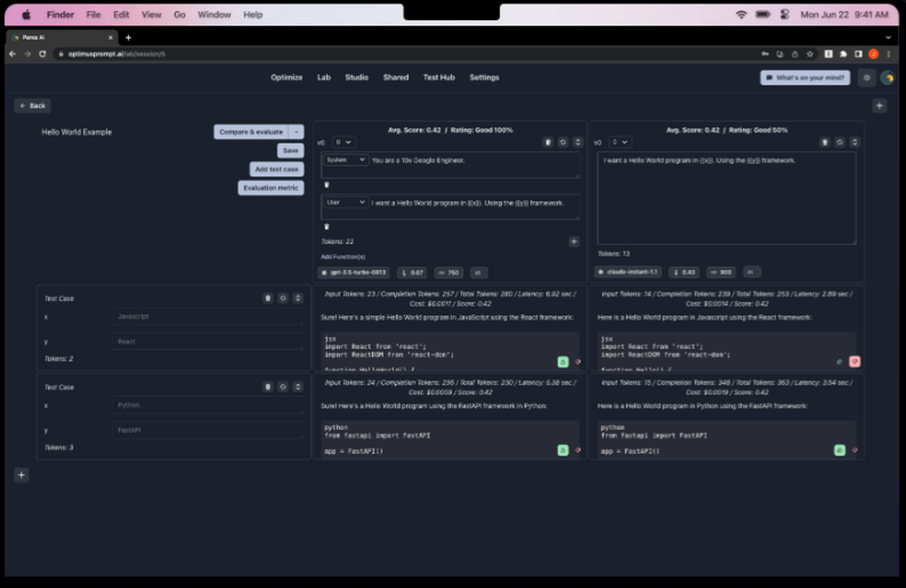
Task: Open What's on your mind feedback
Action: point(805,77)
